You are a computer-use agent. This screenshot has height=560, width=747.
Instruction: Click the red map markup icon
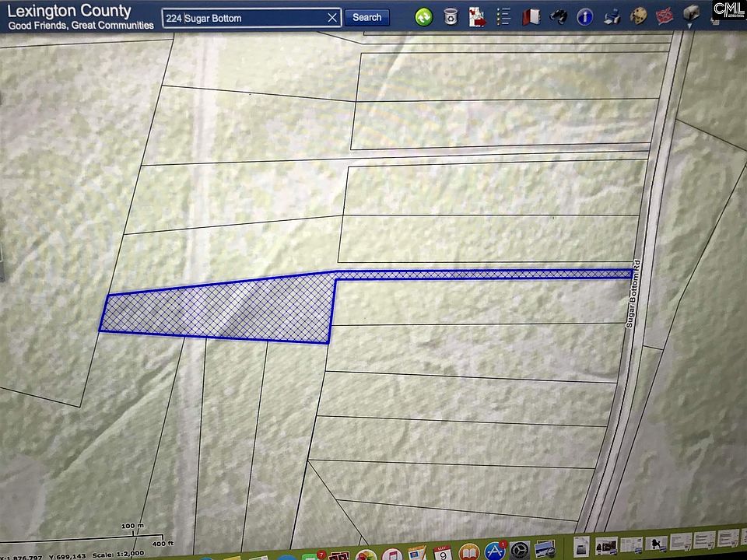pyautogui.click(x=665, y=17)
